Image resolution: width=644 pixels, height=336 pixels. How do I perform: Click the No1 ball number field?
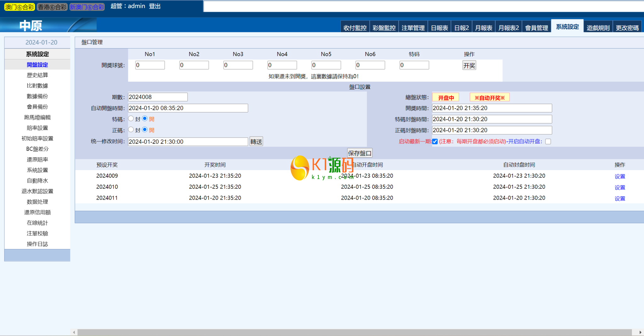[x=150, y=65]
